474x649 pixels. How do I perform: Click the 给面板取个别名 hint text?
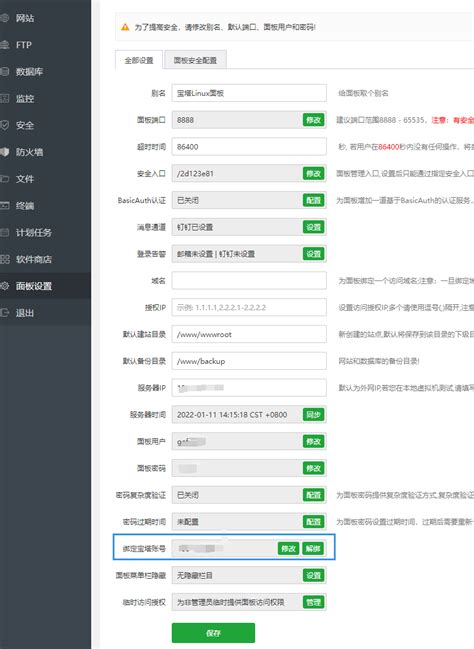pos(363,93)
